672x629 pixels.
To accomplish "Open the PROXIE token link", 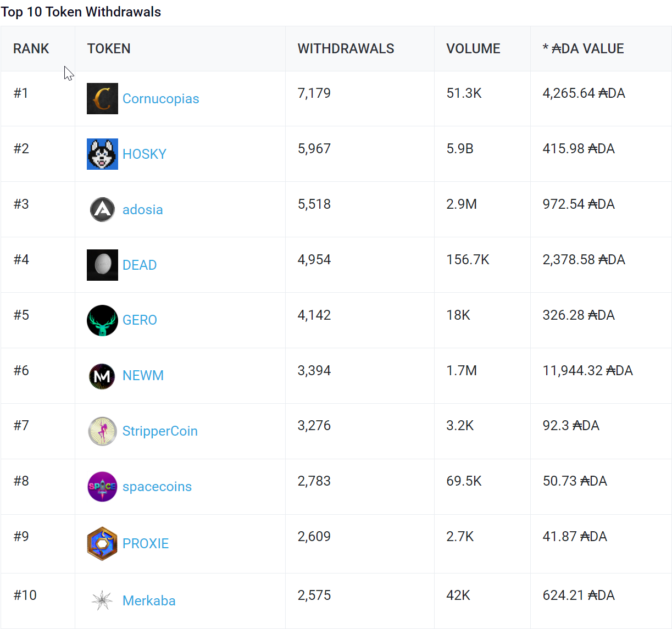I will (146, 544).
